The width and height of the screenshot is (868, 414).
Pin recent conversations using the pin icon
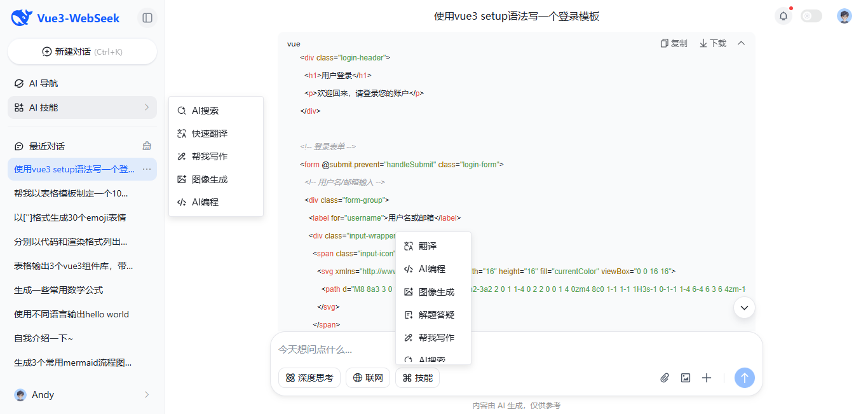click(146, 146)
